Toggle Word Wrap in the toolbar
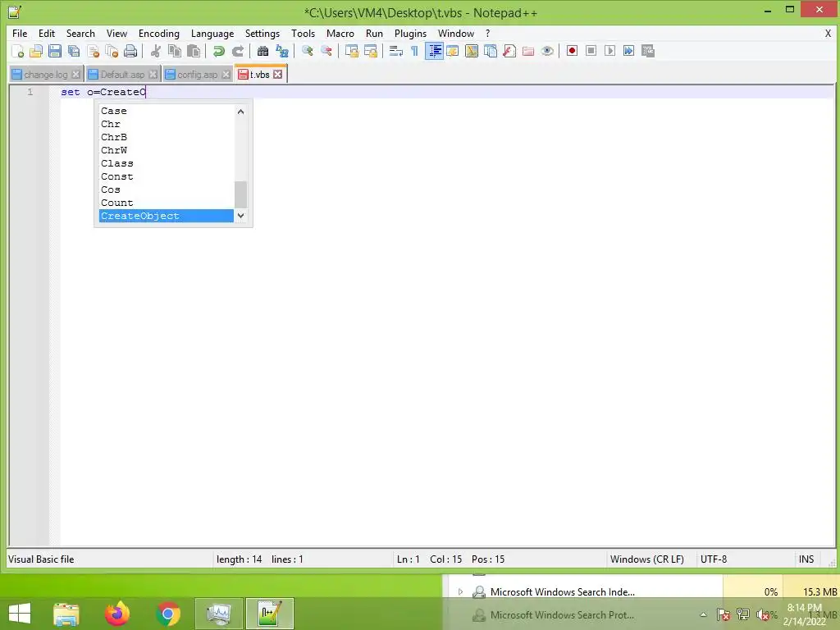 (x=395, y=51)
